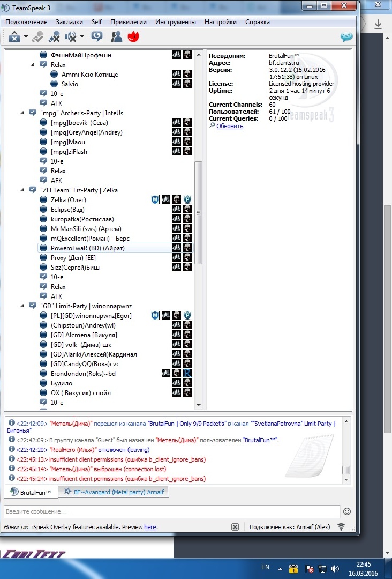The width and height of the screenshot is (392, 579).
Task: Select user Ammi Ксю Котище
Action: (x=89, y=74)
